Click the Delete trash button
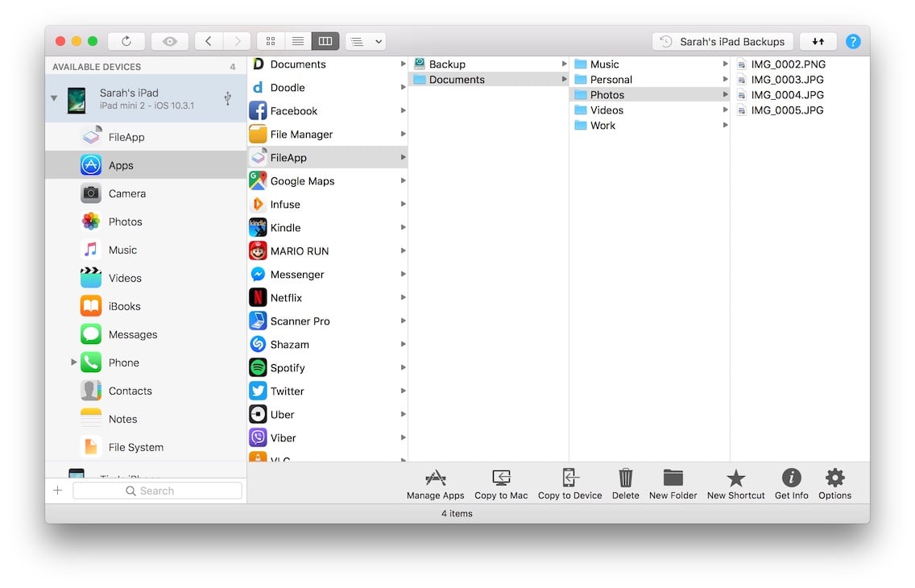The height and width of the screenshot is (588, 915). (626, 484)
